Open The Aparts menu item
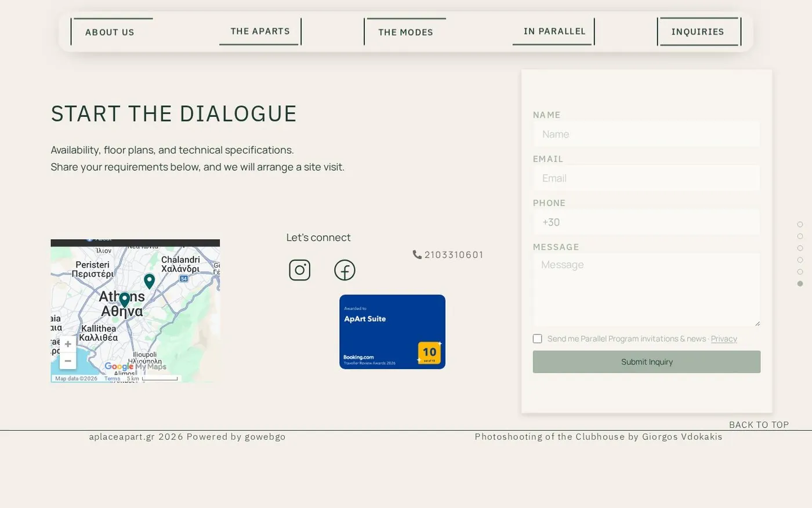The height and width of the screenshot is (508, 812). [260, 31]
